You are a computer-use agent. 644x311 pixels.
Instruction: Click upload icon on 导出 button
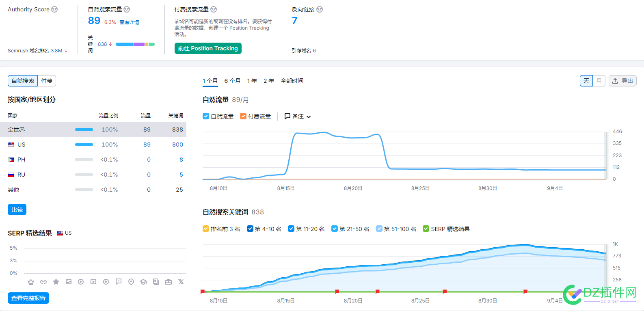coord(615,81)
